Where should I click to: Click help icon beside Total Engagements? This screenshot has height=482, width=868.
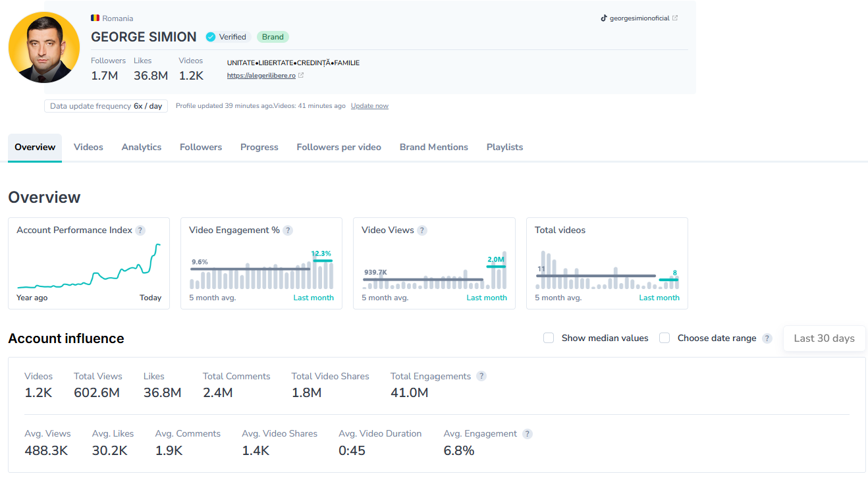point(481,377)
